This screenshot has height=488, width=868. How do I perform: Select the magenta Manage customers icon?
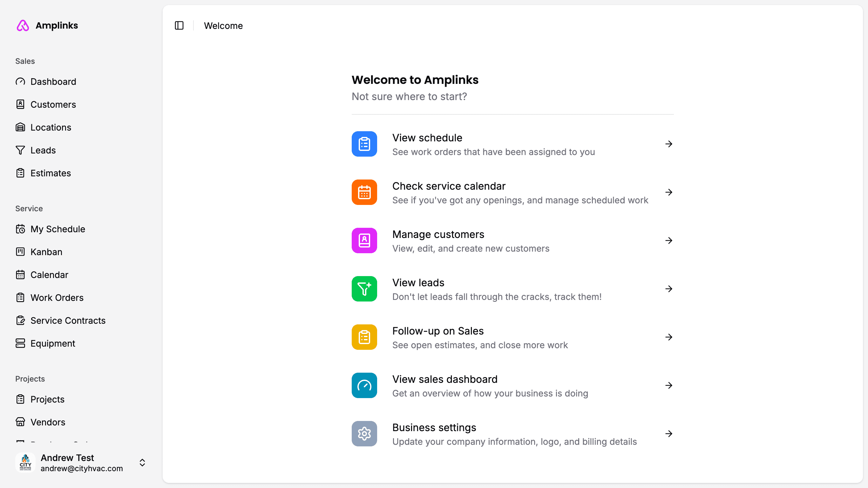point(364,240)
